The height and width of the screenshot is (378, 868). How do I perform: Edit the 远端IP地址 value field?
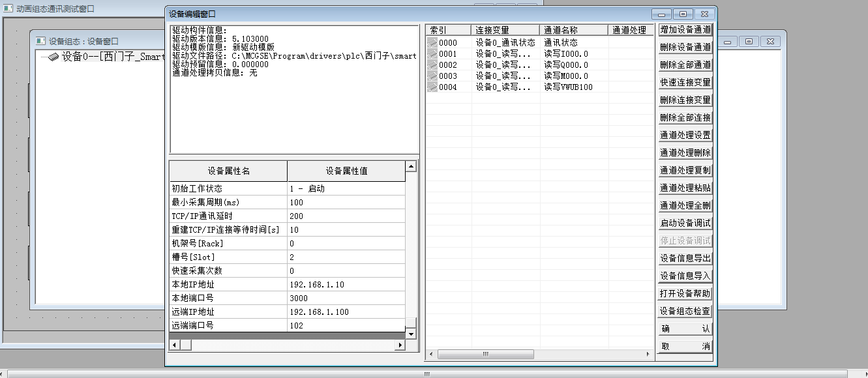click(346, 312)
